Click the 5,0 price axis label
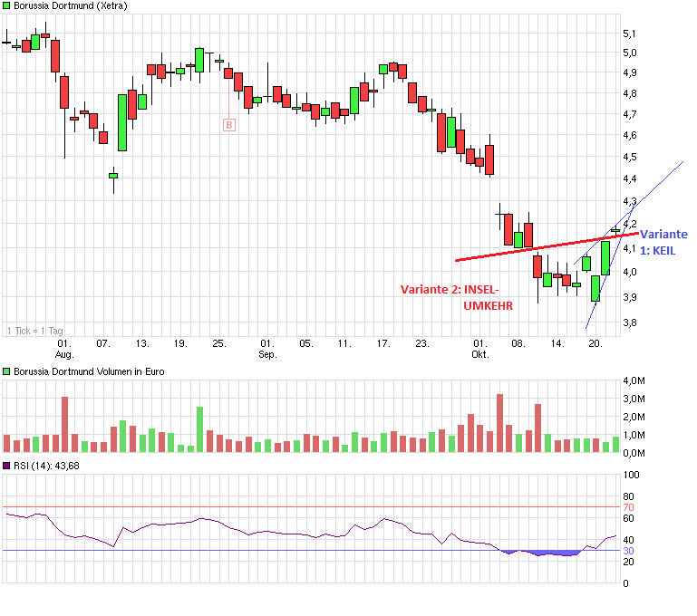Image resolution: width=697 pixels, height=616 pixels. tap(629, 53)
